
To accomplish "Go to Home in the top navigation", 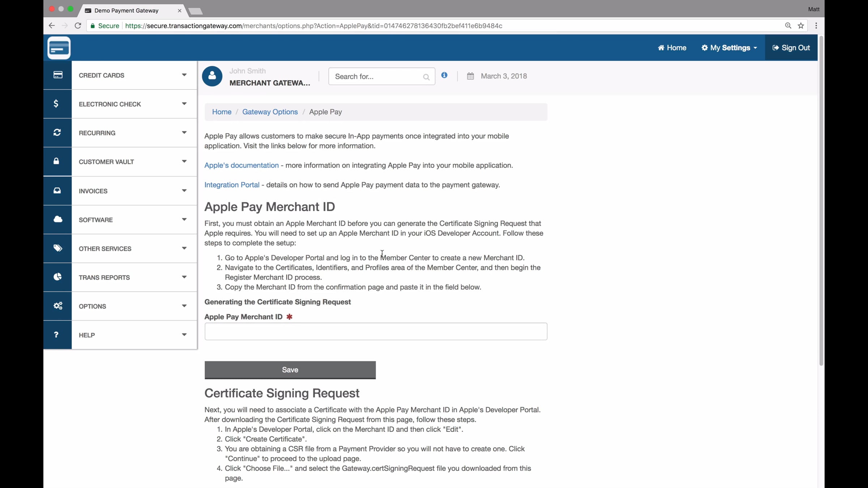I will tap(672, 48).
